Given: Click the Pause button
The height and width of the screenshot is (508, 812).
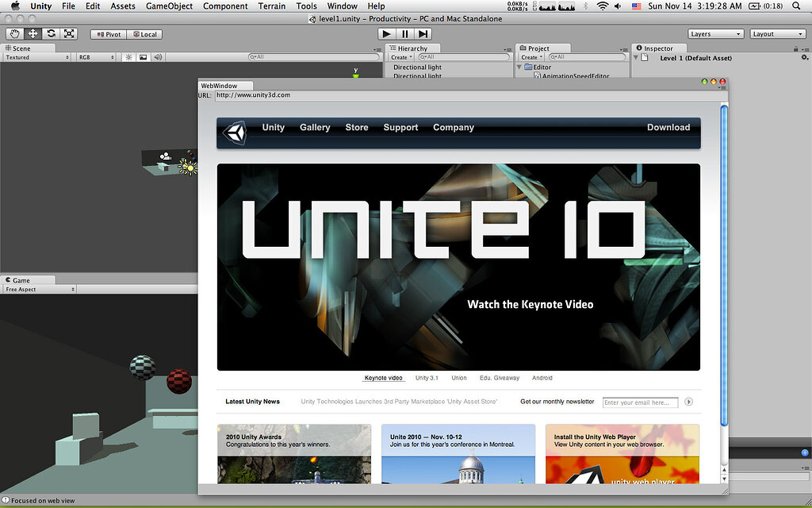Looking at the screenshot, I should [405, 33].
